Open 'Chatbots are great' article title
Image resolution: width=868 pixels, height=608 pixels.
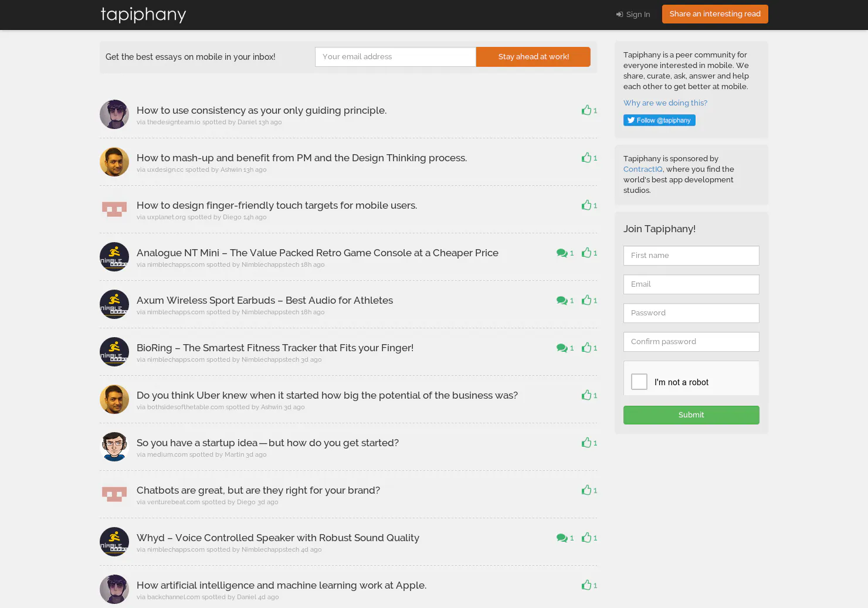(258, 490)
